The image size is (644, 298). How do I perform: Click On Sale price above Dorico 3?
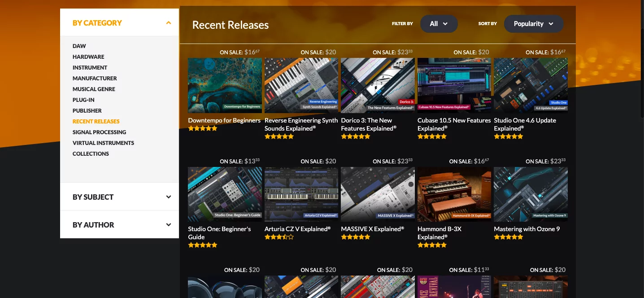point(392,52)
